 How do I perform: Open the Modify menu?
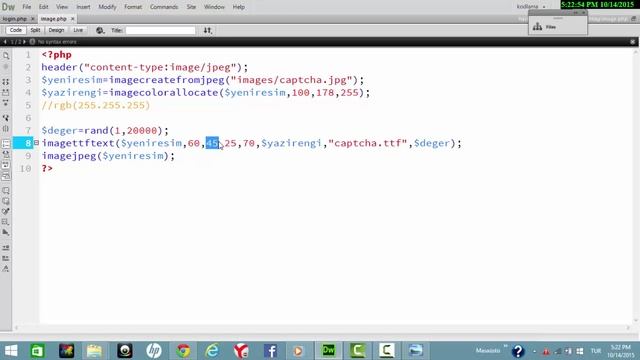(x=107, y=7)
